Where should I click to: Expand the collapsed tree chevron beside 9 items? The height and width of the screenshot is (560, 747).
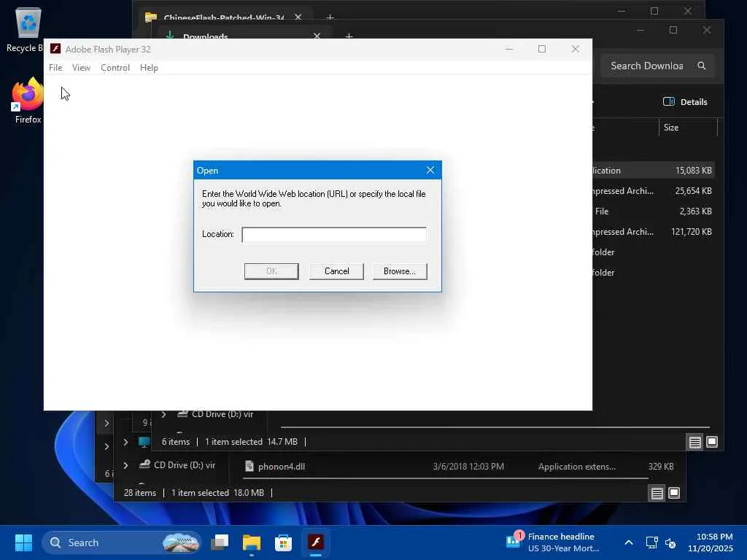[x=107, y=424]
